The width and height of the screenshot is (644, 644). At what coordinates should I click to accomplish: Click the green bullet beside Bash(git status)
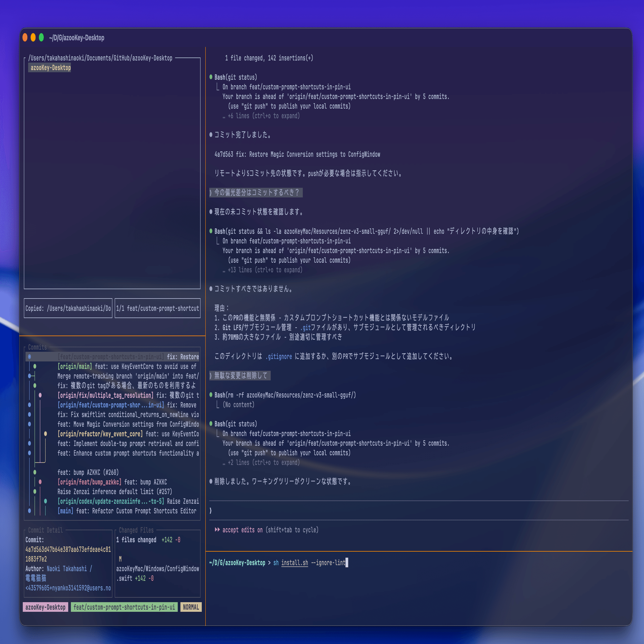pos(211,77)
